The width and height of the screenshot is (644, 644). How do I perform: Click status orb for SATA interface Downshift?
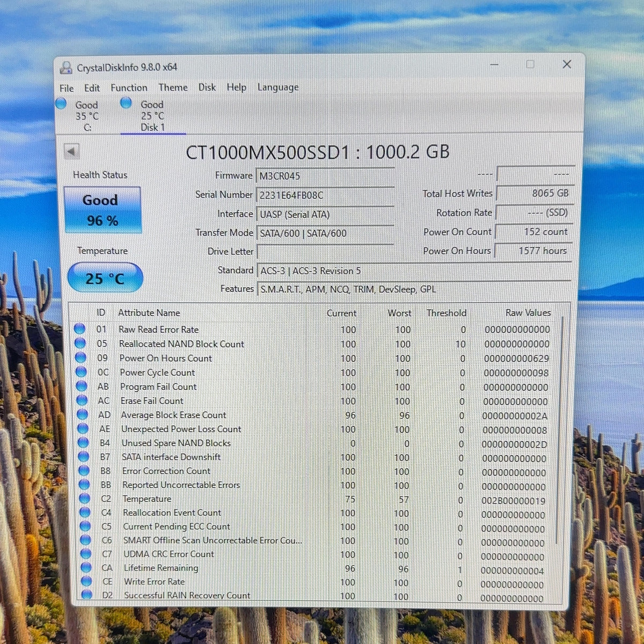tap(83, 457)
